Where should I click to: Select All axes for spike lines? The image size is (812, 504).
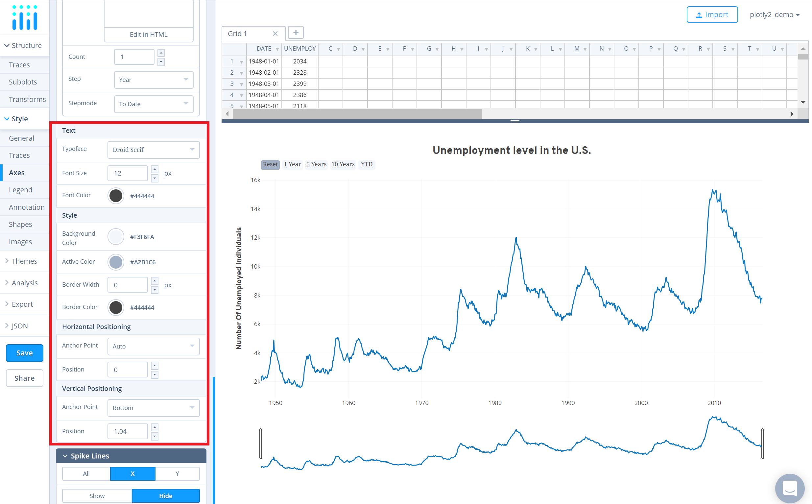86,473
